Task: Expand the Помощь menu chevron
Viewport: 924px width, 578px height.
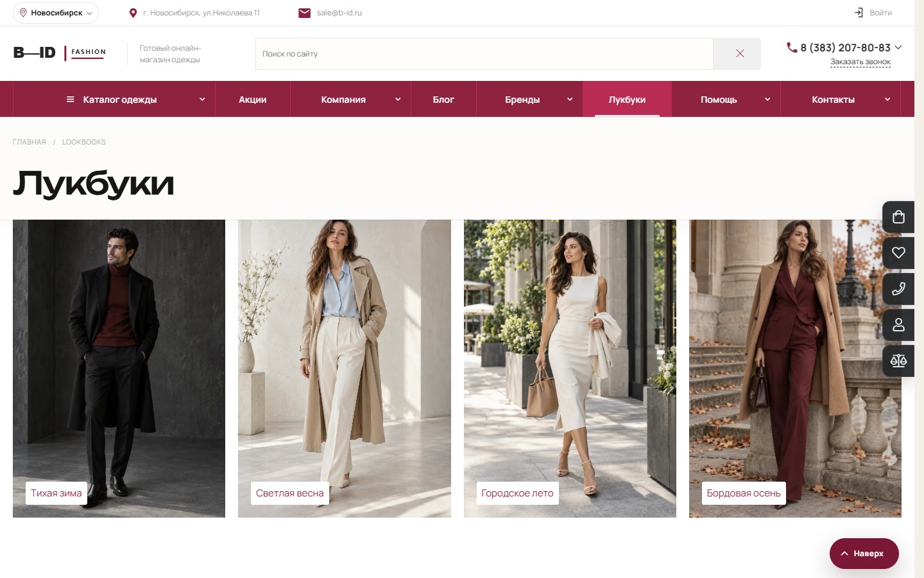Action: tap(767, 100)
